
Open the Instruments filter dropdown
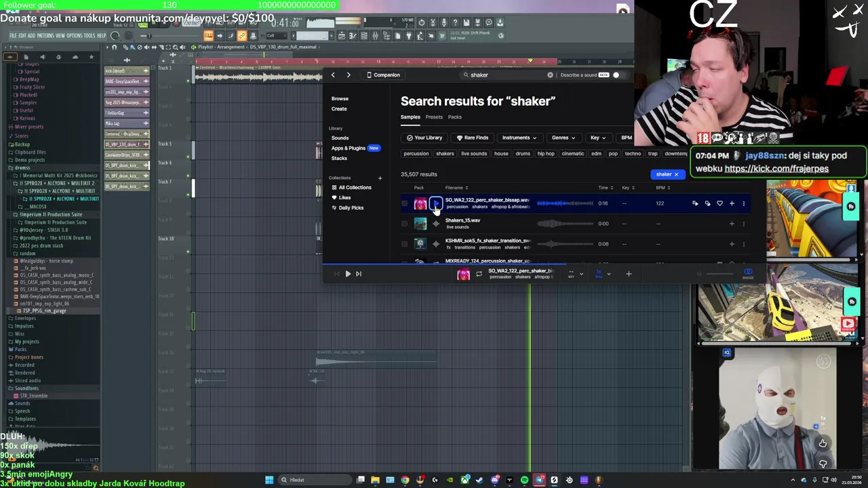[x=519, y=138]
